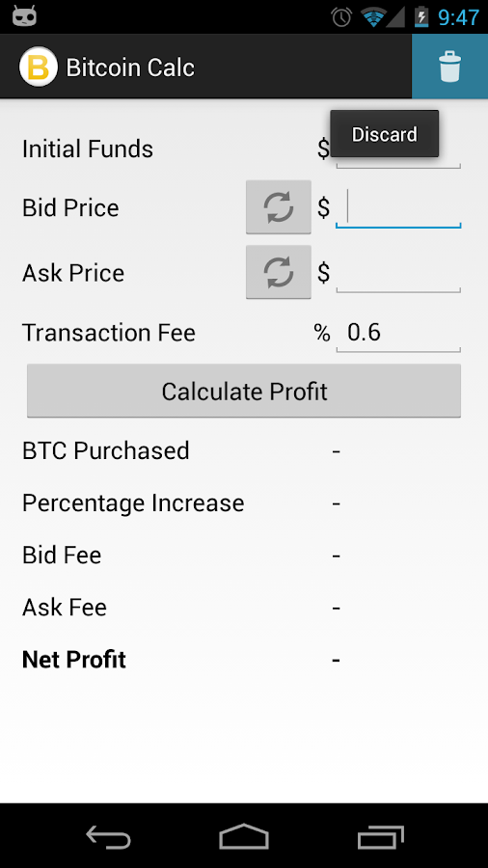Screen dimensions: 488x868
Task: Tap the alarm clock status icon
Action: click(x=341, y=17)
